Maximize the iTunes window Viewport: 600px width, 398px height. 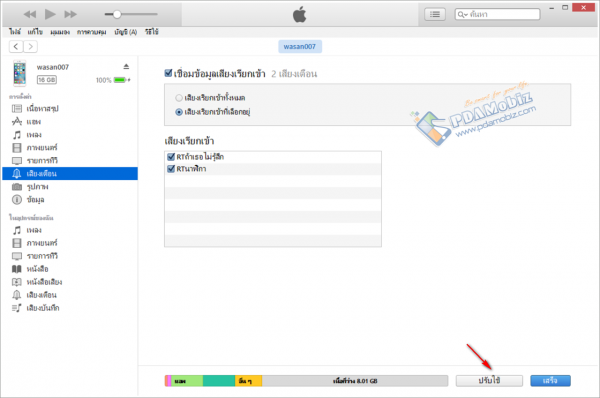pos(565,8)
